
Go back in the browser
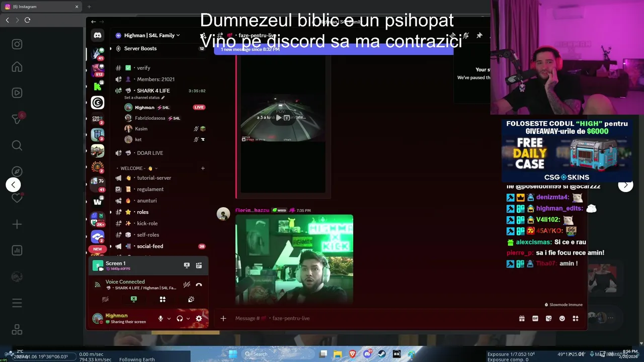[x=8, y=20]
